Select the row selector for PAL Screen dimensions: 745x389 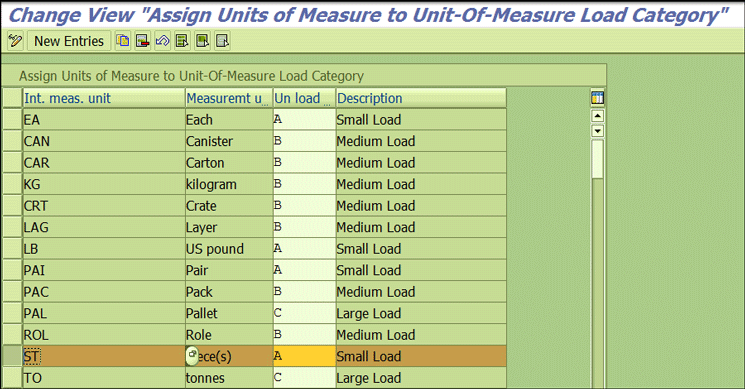[12, 313]
